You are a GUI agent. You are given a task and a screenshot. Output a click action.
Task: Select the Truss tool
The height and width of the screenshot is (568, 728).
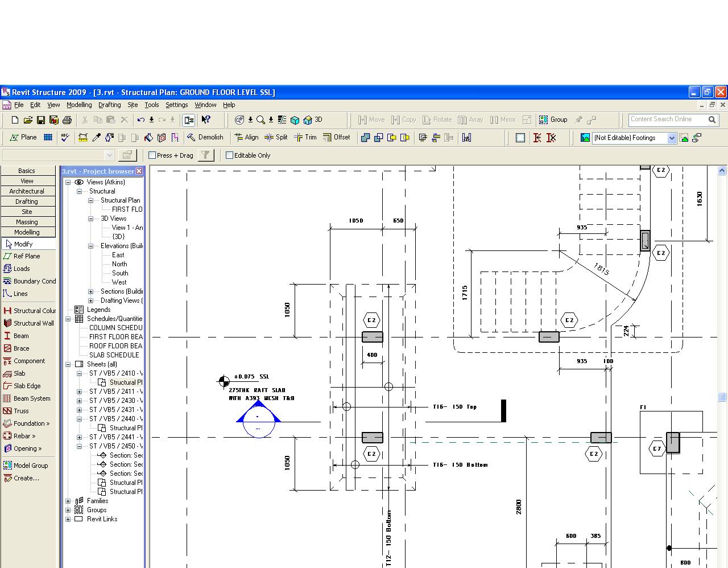point(21,411)
